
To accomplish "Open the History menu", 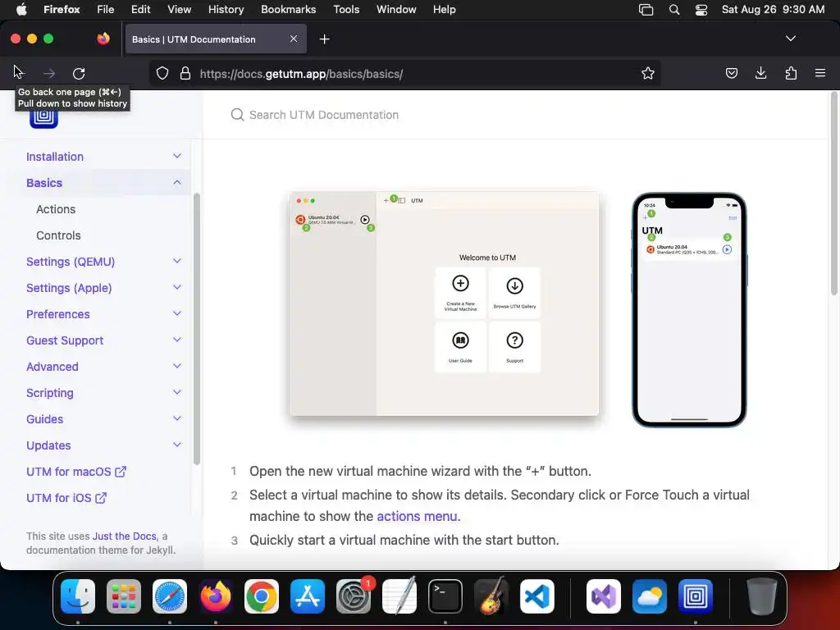I will pos(226,10).
